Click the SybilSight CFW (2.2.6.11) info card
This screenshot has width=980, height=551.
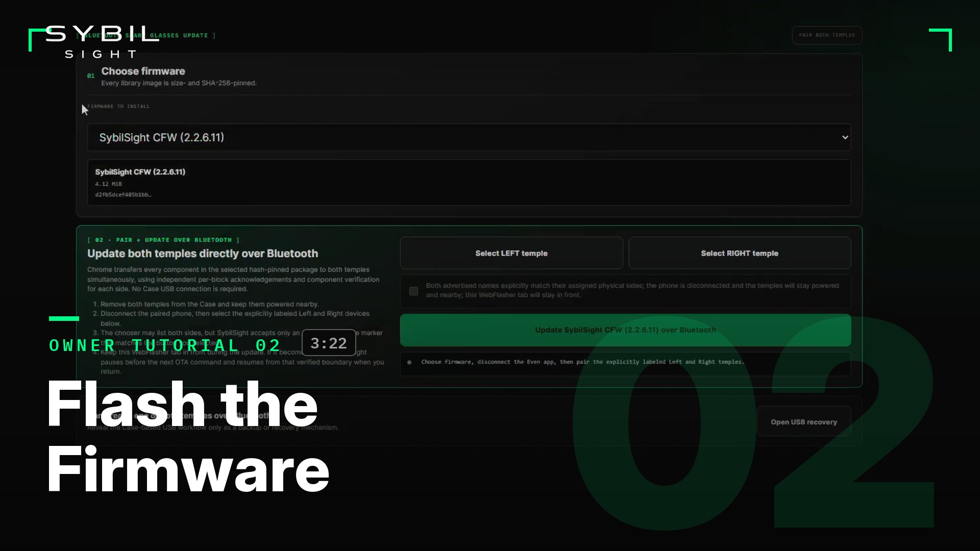coord(469,183)
